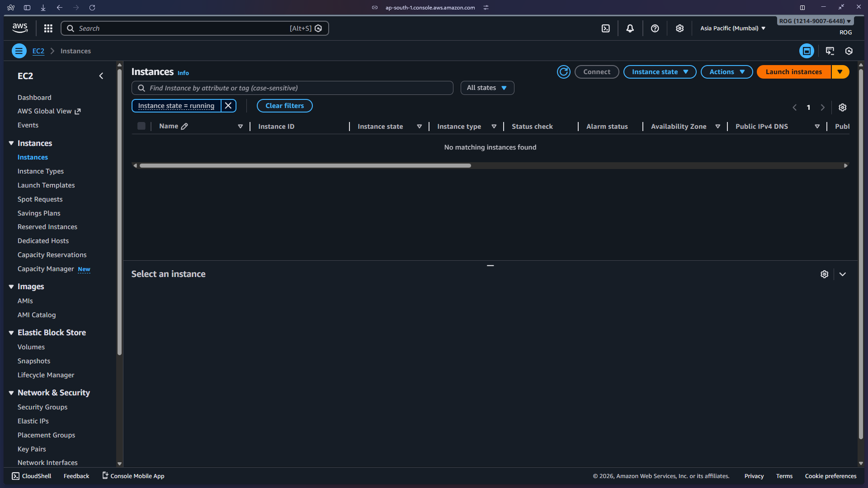Open the CloudShell terminal icon in top bar
The image size is (868, 488).
coord(606,28)
